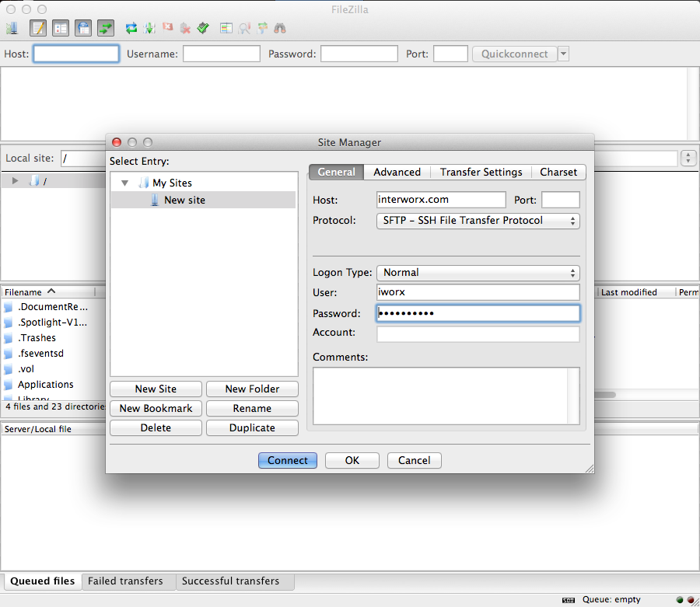700x607 pixels.
Task: Click the quickconnect Host field
Action: [x=76, y=54]
